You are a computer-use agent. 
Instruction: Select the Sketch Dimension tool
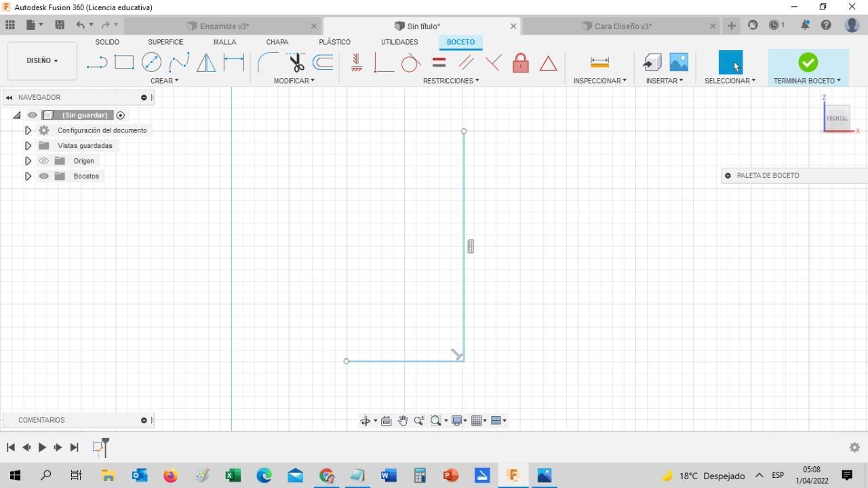click(x=234, y=62)
